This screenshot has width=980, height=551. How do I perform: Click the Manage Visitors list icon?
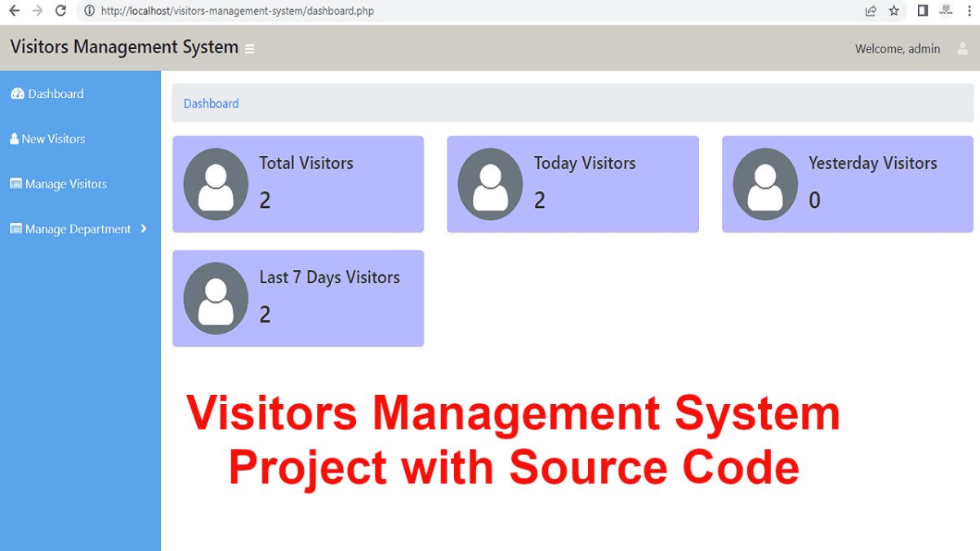pyautogui.click(x=16, y=183)
